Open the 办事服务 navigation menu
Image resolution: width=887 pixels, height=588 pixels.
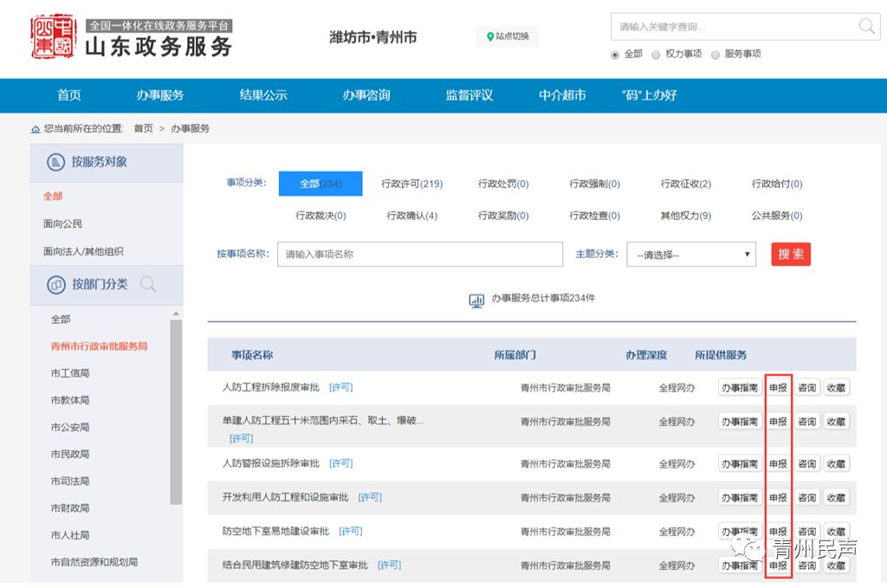160,95
